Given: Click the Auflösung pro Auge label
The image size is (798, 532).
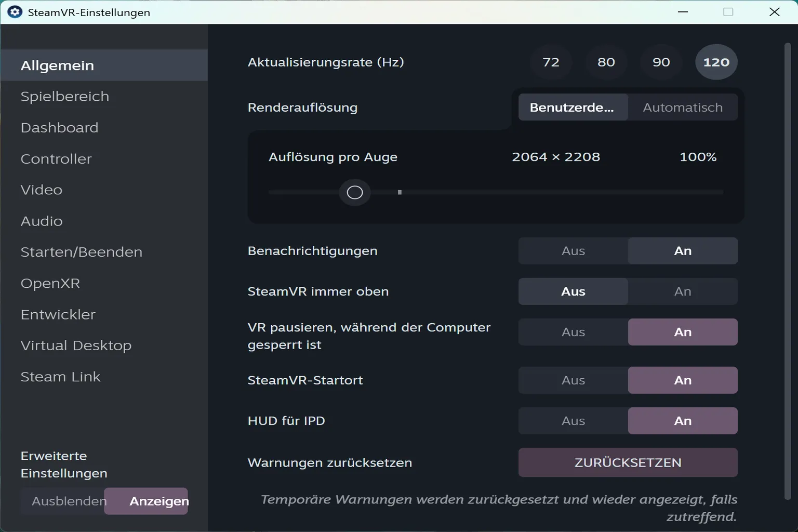Looking at the screenshot, I should [x=333, y=157].
